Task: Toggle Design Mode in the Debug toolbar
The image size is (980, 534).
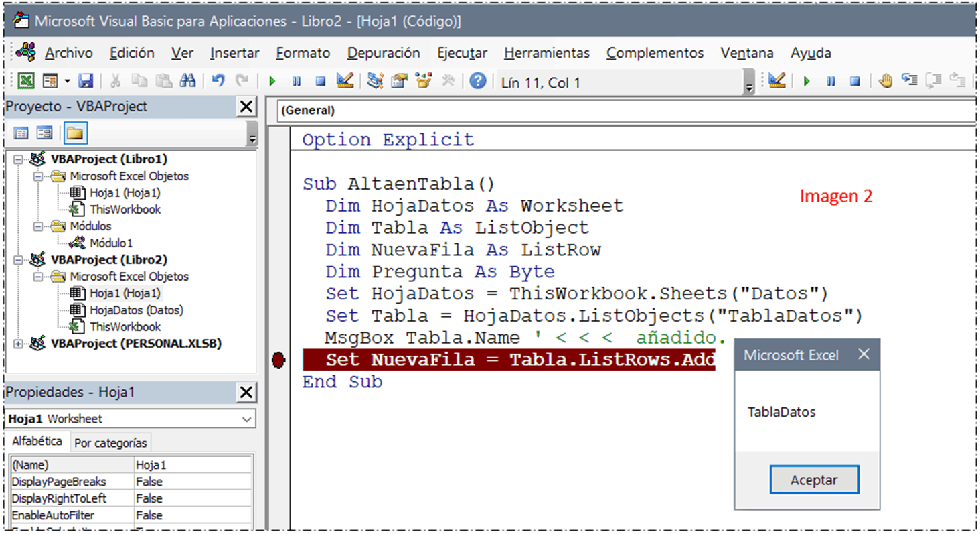Action: point(777,81)
